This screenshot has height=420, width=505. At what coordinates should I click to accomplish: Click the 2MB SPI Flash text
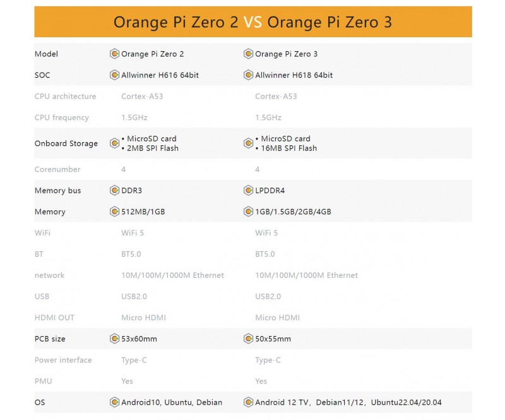tap(153, 148)
